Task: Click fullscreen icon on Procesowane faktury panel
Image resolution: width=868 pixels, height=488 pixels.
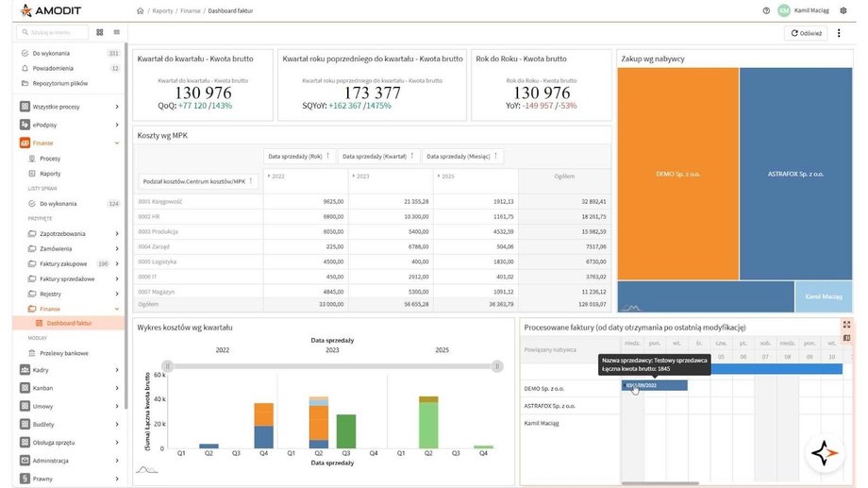Action: coord(846,325)
